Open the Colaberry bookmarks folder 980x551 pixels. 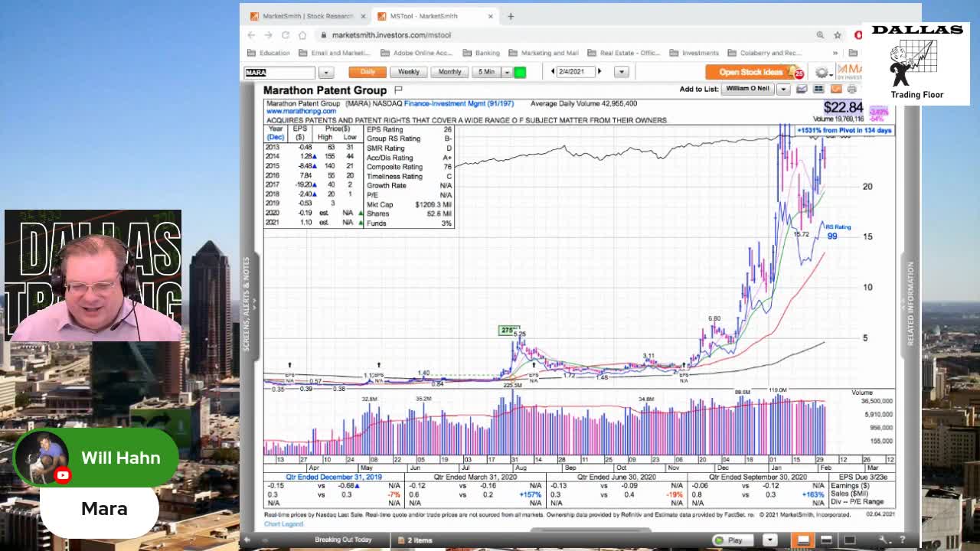765,53
